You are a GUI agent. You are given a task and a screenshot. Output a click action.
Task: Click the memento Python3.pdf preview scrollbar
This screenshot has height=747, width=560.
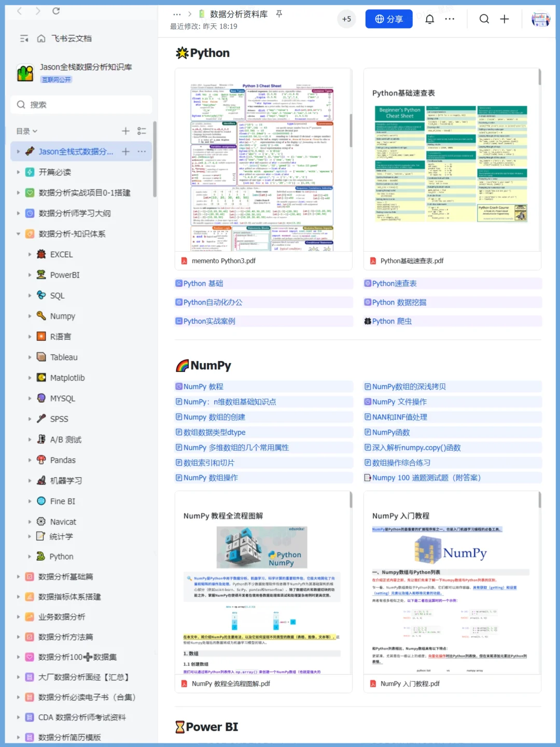tap(351, 130)
